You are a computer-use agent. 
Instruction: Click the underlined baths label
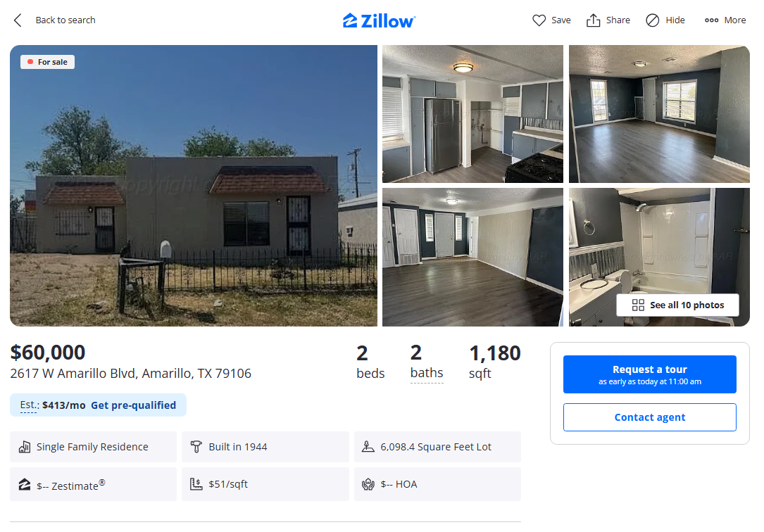click(427, 374)
